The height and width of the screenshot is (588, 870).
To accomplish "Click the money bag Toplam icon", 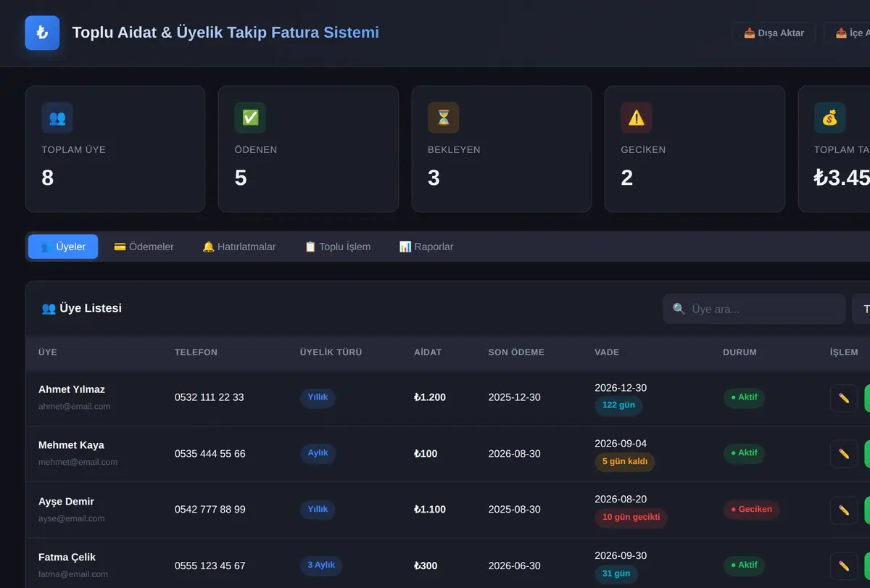I will pos(830,117).
